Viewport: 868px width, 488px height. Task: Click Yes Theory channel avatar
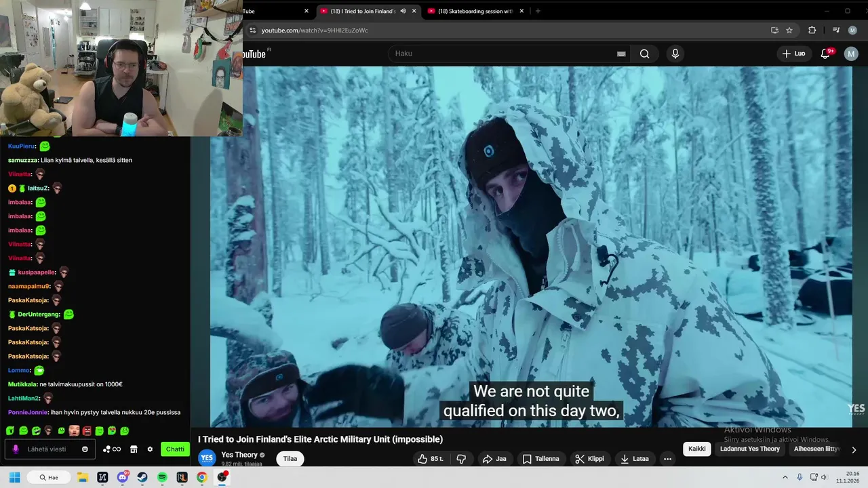(207, 459)
